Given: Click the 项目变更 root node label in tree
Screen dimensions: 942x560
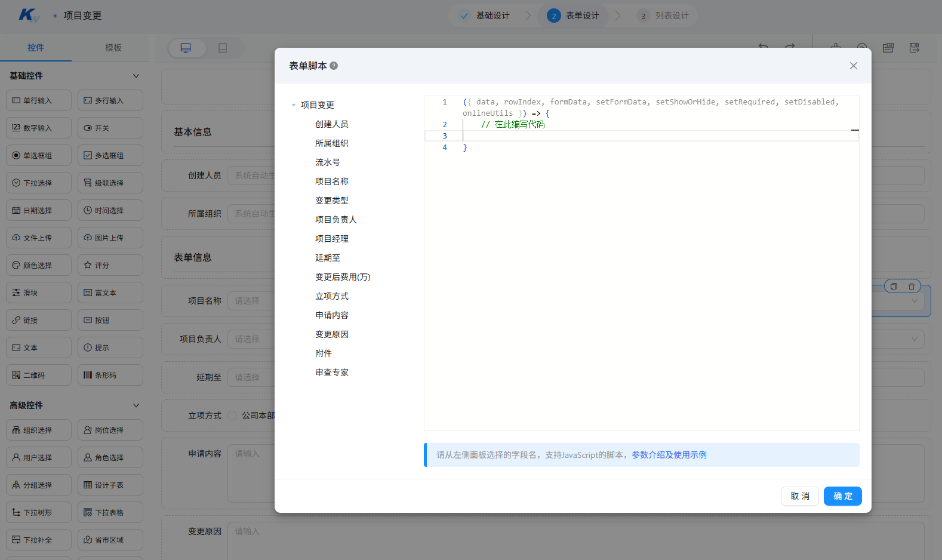Looking at the screenshot, I should tap(318, 105).
